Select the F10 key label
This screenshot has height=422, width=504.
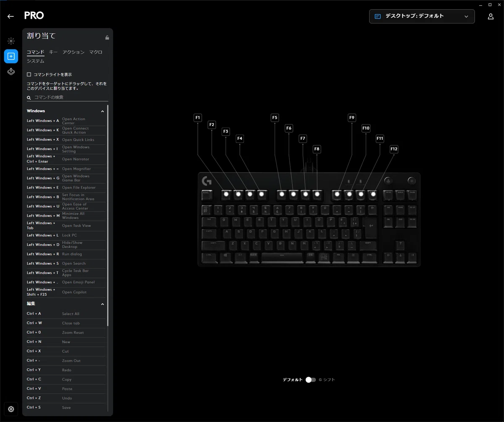pyautogui.click(x=366, y=128)
